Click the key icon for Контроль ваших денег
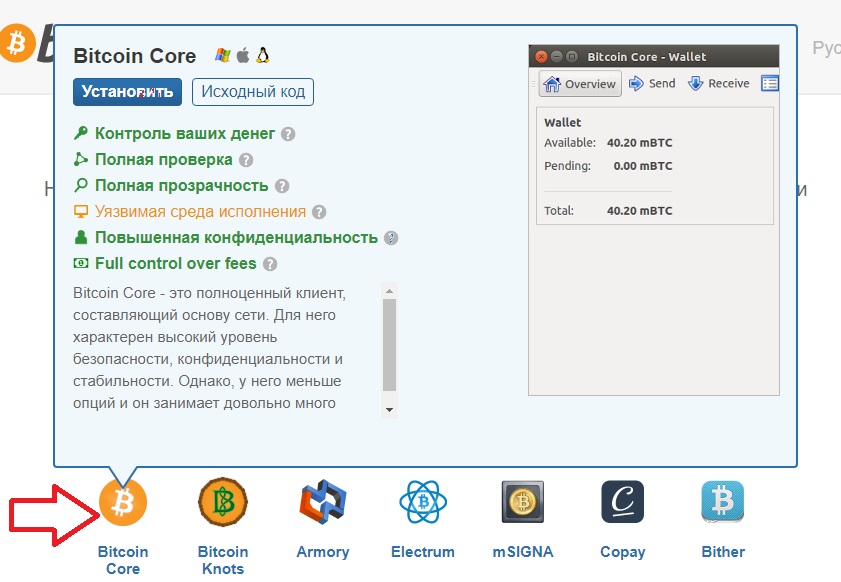 [80, 132]
